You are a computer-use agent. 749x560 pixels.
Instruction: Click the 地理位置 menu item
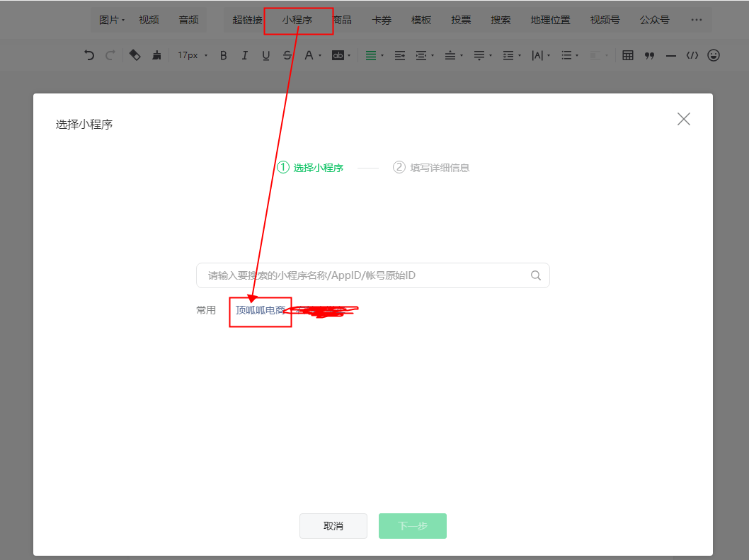[x=550, y=20]
